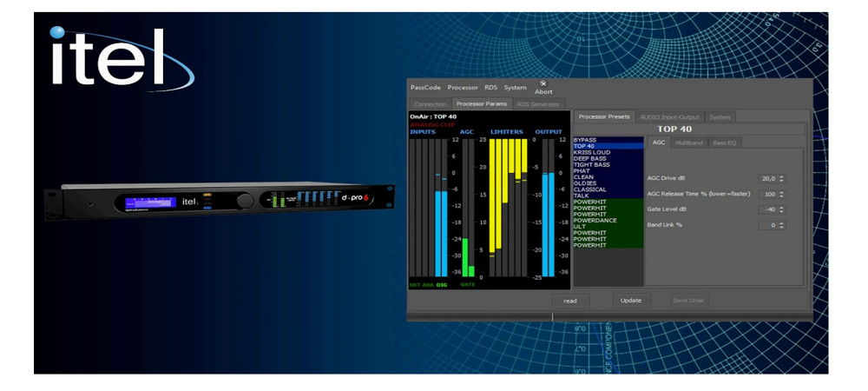
Task: Click the itel logo
Action: pyautogui.click(x=121, y=59)
